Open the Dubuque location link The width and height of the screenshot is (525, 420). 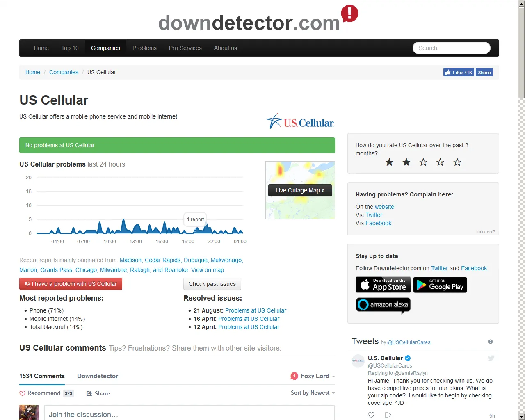click(196, 260)
